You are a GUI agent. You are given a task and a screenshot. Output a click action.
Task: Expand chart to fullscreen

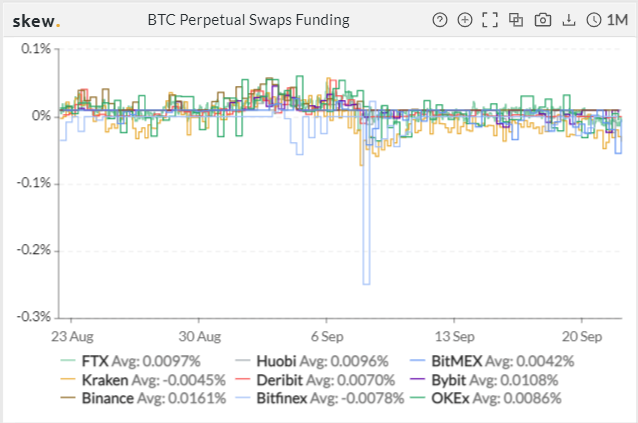coord(490,20)
